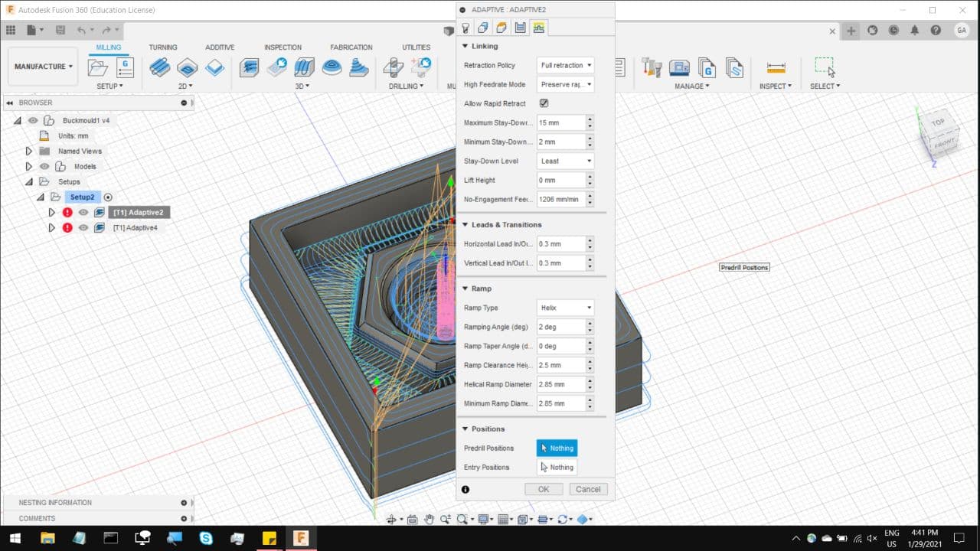Viewport: 980px width, 551px height.
Task: Toggle visibility of [T1] Adaptive4
Action: (x=83, y=227)
